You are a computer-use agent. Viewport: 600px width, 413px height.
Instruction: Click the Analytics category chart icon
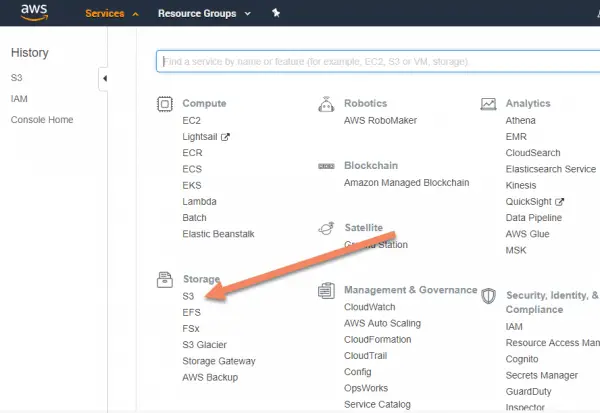pyautogui.click(x=488, y=104)
